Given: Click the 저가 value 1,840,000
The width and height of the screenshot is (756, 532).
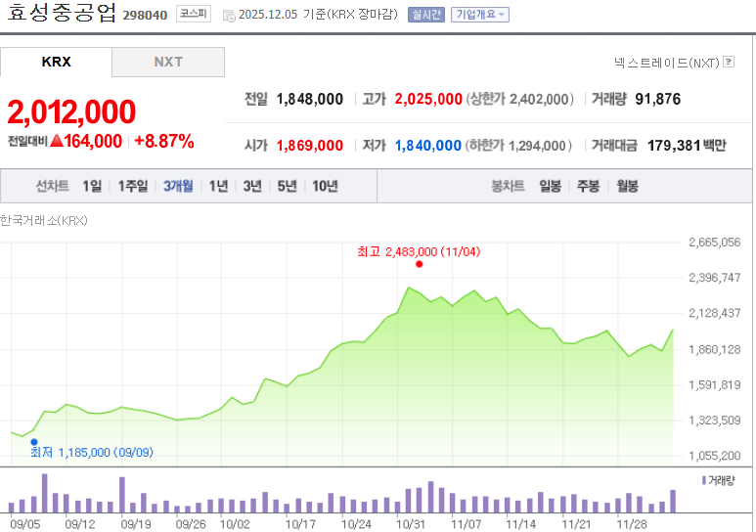Looking at the screenshot, I should click(428, 146).
